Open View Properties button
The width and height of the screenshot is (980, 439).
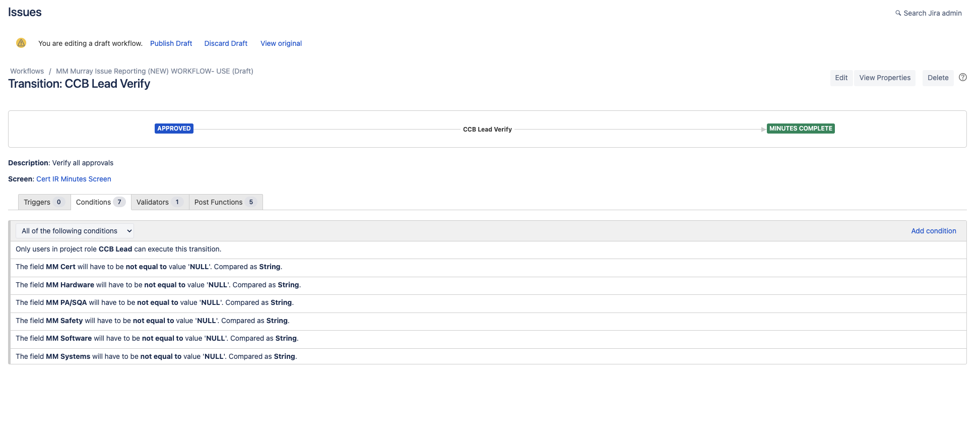point(885,78)
